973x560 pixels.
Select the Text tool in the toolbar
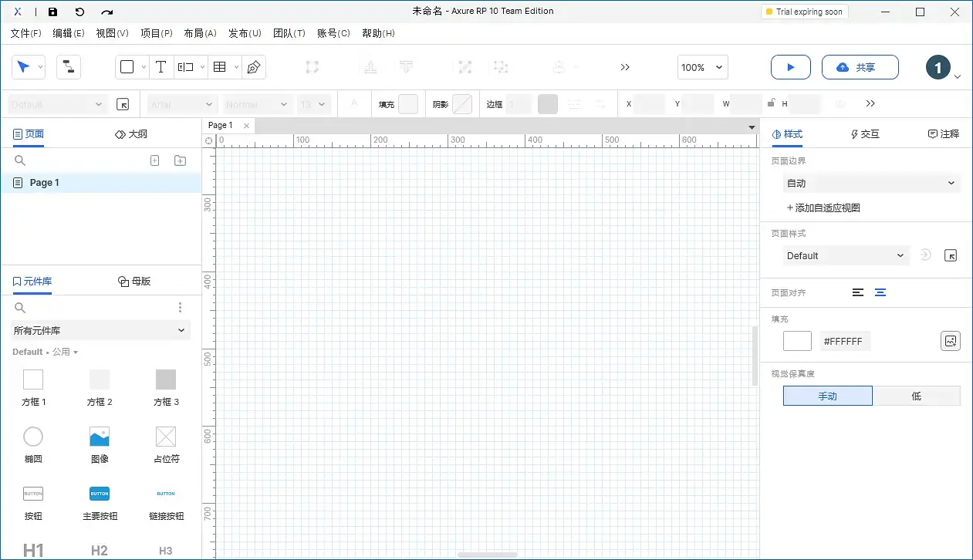pos(160,66)
